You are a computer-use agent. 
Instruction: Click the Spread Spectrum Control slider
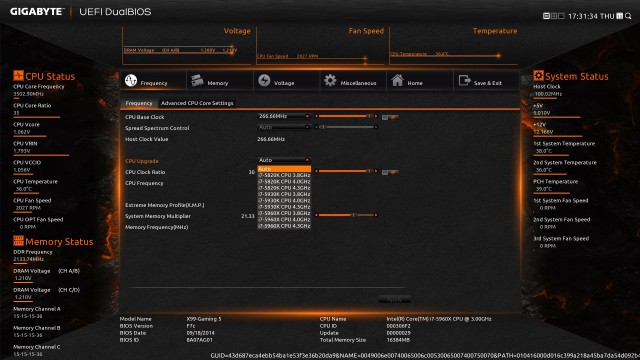346,127
